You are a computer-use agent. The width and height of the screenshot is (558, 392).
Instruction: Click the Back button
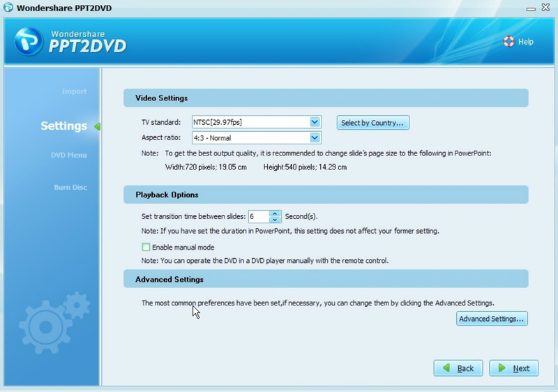point(458,368)
